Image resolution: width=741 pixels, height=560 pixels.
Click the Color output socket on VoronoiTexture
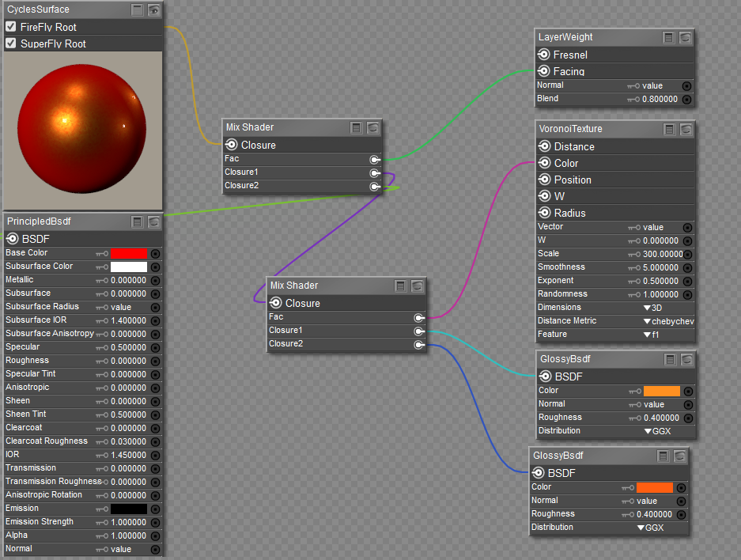[544, 163]
